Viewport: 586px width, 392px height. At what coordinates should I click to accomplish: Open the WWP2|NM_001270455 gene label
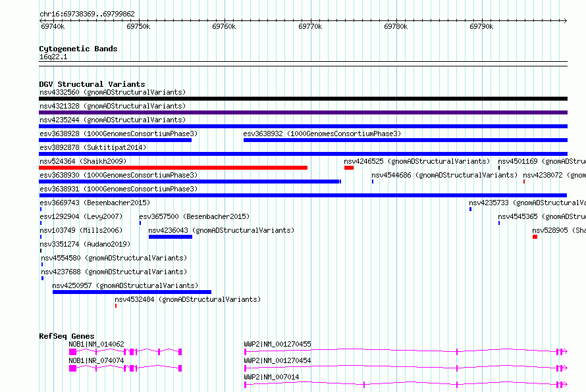277,344
